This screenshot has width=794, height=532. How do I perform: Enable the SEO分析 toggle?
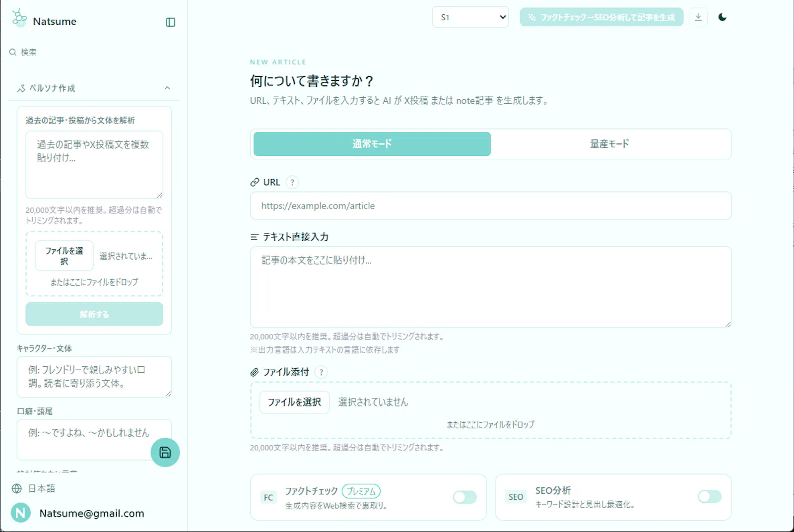tap(710, 497)
